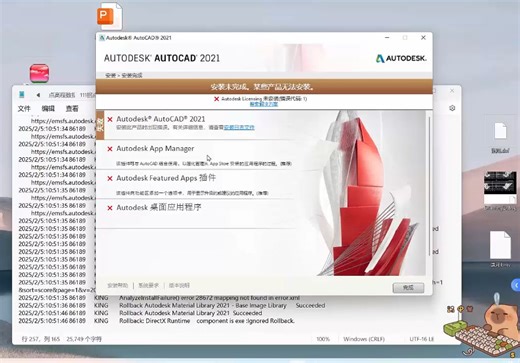Open the PowerPoint file icon on desktop
The image size is (520, 363).
109,16
